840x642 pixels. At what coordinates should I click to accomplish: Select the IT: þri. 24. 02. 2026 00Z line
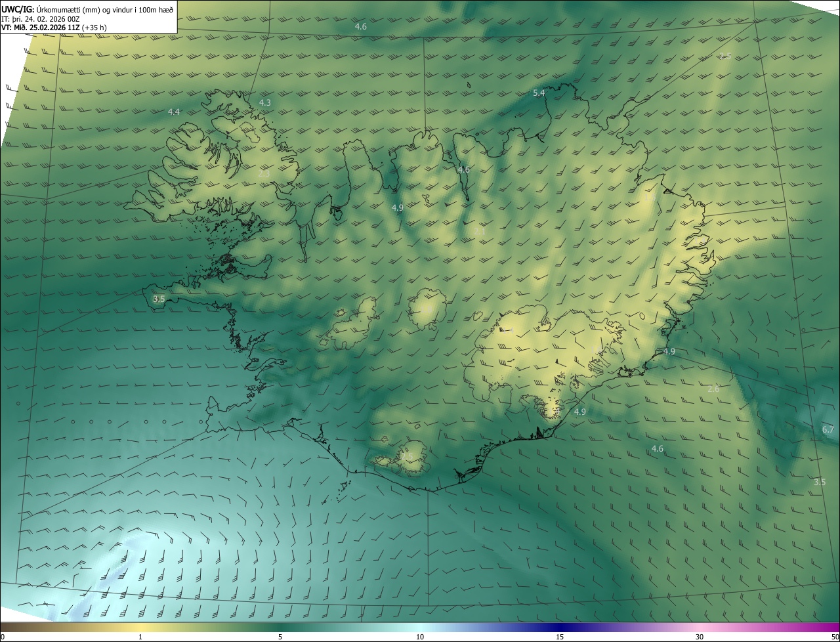pyautogui.click(x=41, y=19)
